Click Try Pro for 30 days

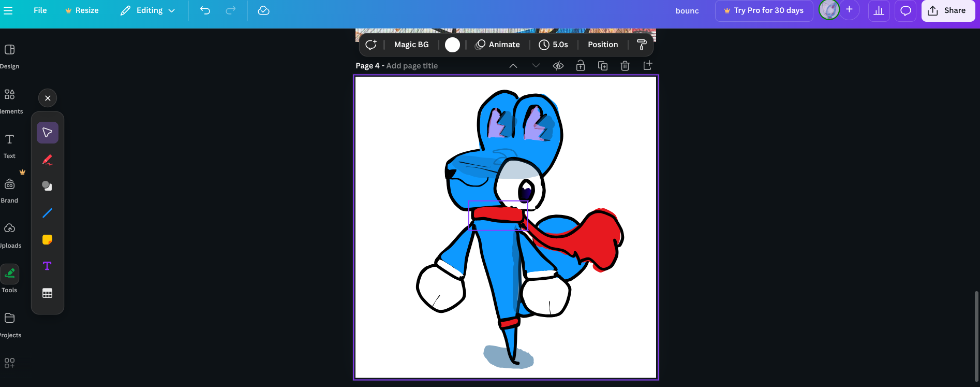764,10
